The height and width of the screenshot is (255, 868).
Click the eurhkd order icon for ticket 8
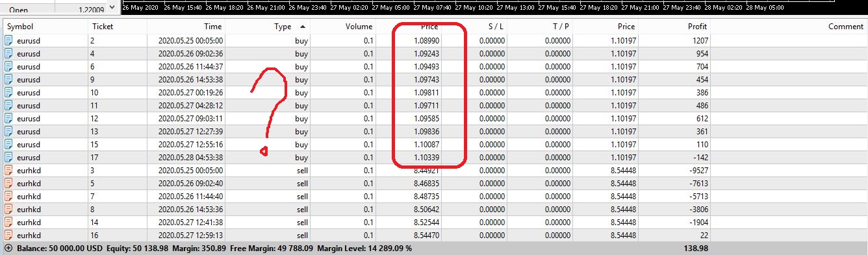pyautogui.click(x=8, y=209)
